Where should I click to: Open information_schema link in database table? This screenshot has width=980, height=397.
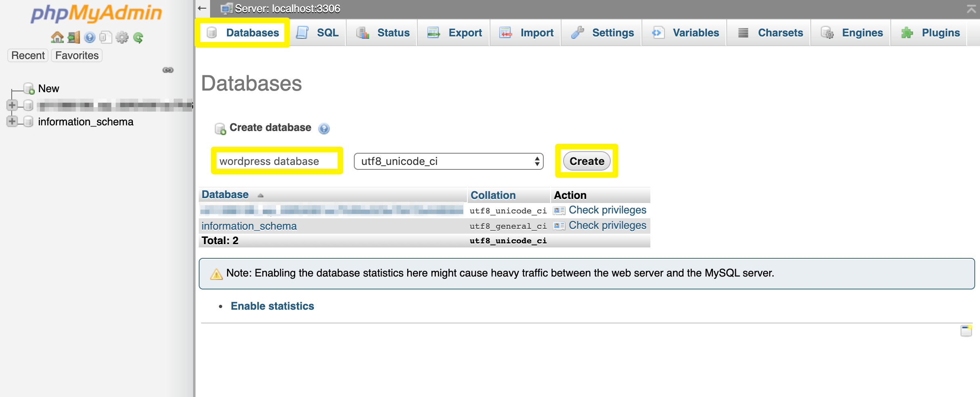click(249, 226)
